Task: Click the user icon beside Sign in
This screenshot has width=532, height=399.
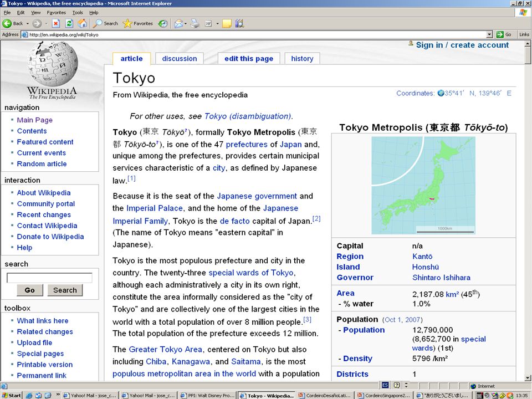Action: [x=411, y=43]
